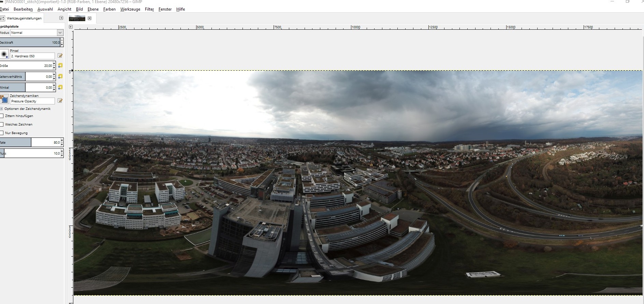The width and height of the screenshot is (644, 304).
Task: Toggle Weiches Zeichnen option
Action: click(x=2, y=125)
